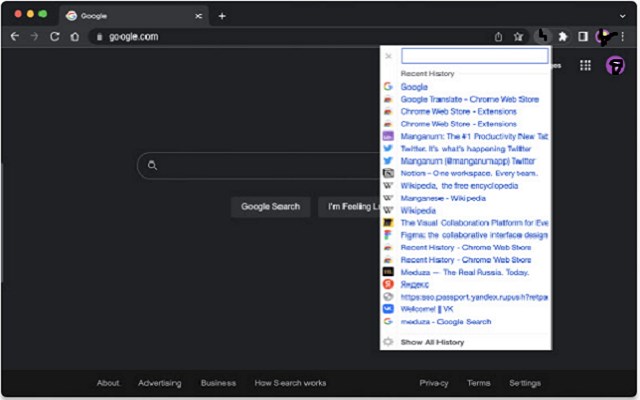Open the Manganum Productivity New Tab entry

tap(474, 136)
